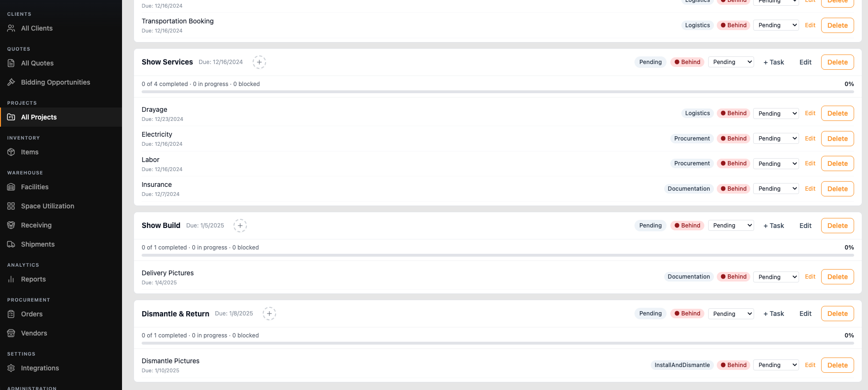
Task: Open status dropdown for Dismantle Pictures task
Action: coord(776,365)
